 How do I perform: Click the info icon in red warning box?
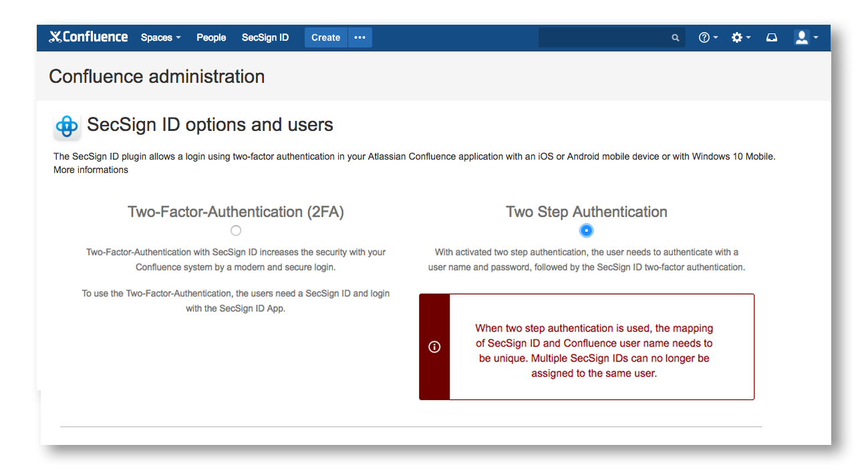point(434,347)
